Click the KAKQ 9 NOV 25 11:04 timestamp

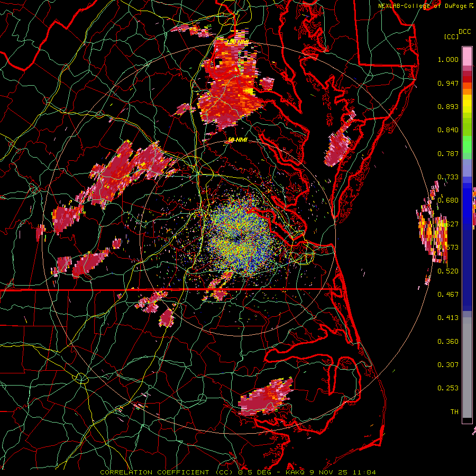(x=331, y=472)
